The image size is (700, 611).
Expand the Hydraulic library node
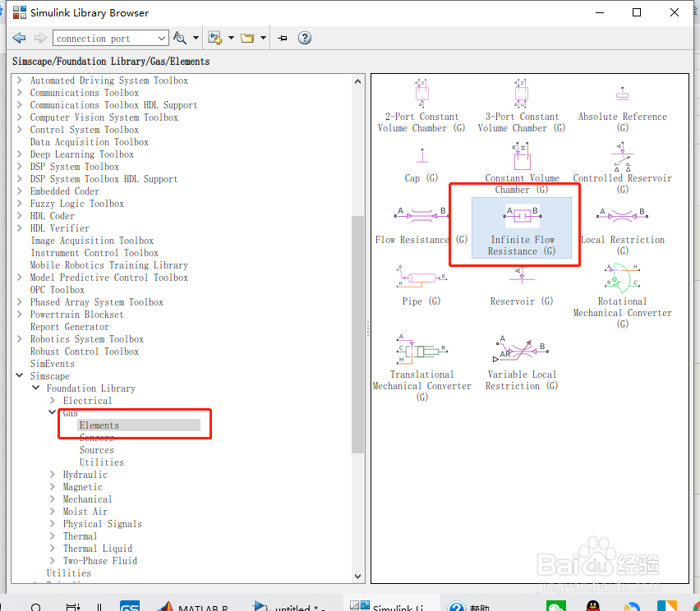(x=53, y=475)
